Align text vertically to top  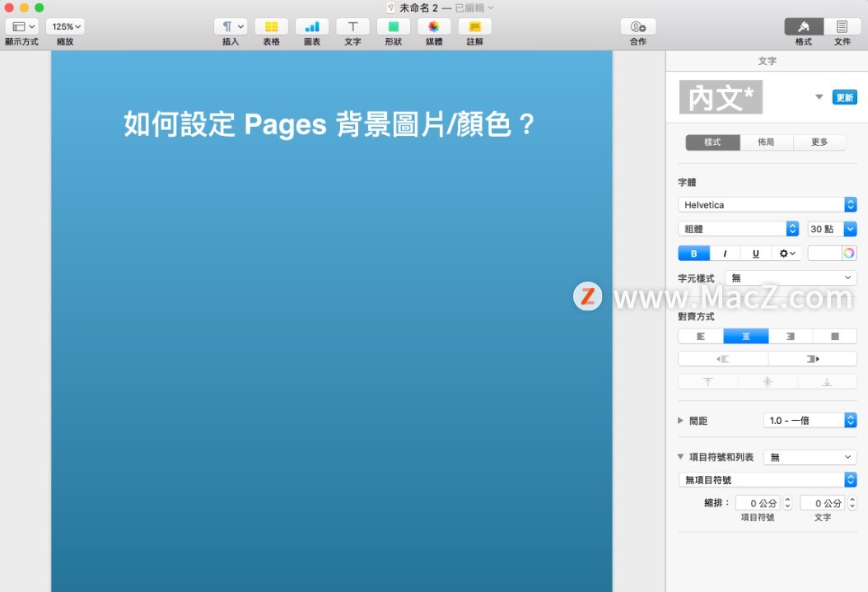pos(708,382)
